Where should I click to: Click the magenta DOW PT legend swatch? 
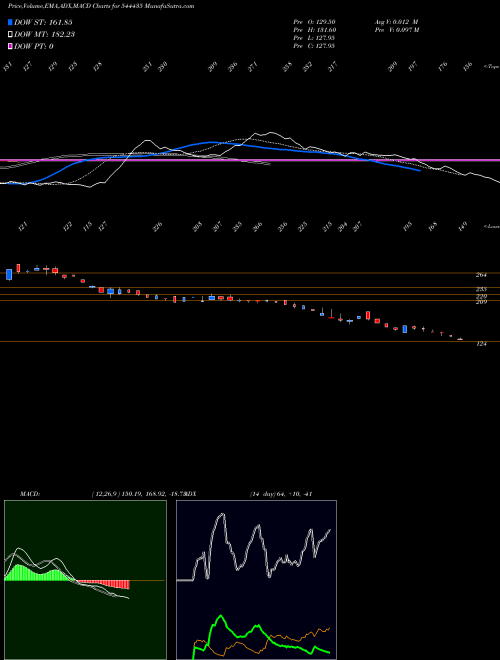click(x=11, y=46)
